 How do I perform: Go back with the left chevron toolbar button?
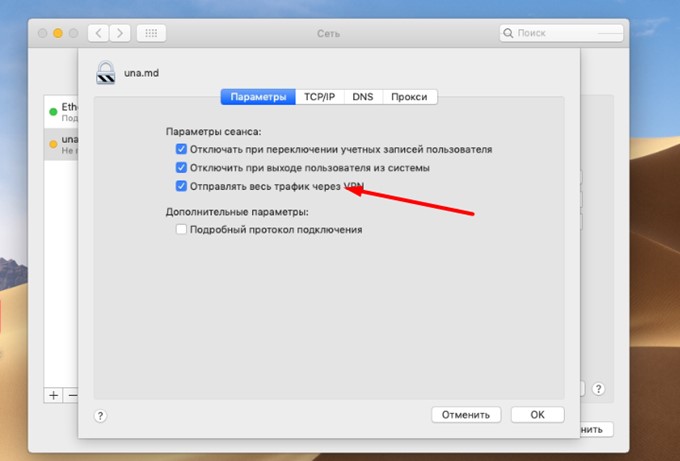(x=98, y=33)
